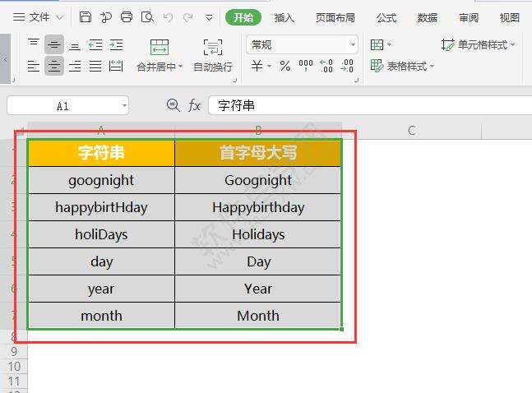Image resolution: width=532 pixels, height=393 pixels.
Task: Select cell containing year
Action: pyautogui.click(x=101, y=289)
